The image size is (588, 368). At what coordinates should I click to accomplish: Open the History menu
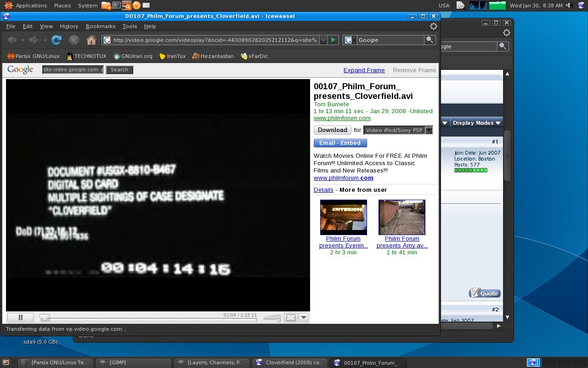point(69,26)
